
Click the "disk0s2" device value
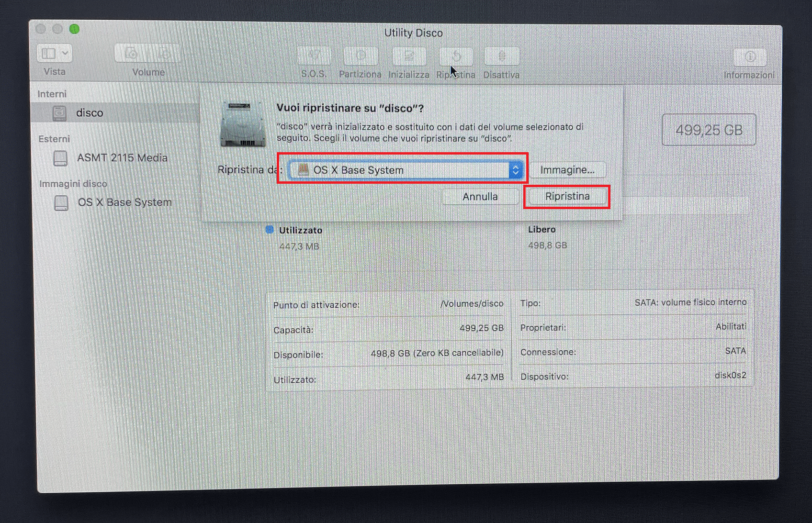[x=731, y=376]
